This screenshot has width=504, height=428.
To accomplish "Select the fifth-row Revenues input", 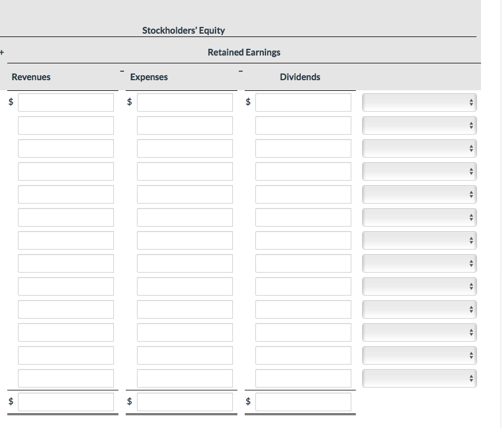I will [66, 195].
